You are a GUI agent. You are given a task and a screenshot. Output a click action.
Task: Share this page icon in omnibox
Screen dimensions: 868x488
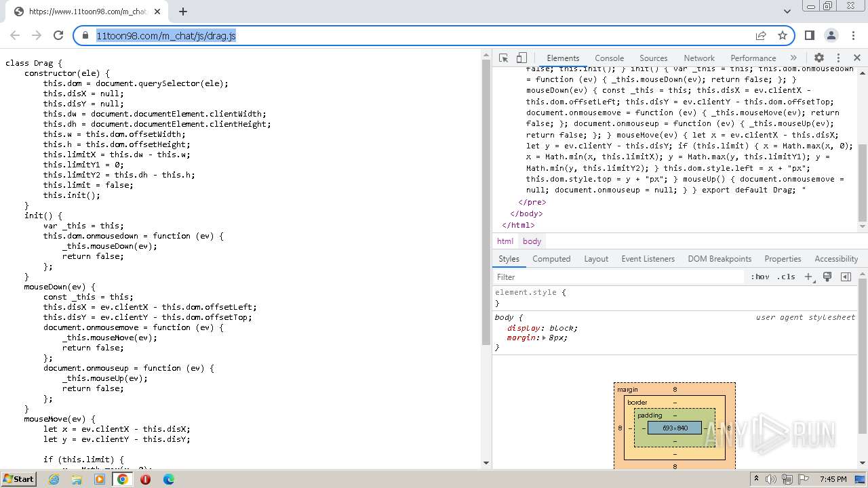coord(761,35)
